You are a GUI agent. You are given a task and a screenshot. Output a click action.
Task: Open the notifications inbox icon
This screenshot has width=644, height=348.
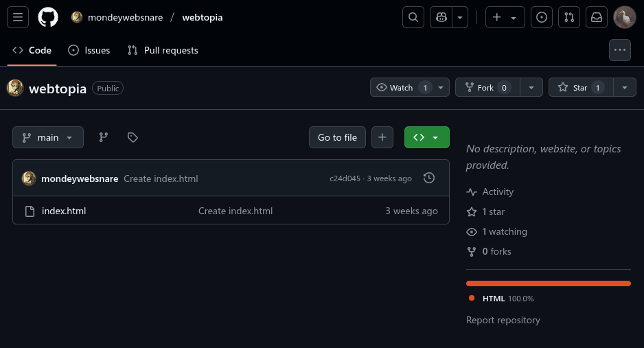[597, 17]
